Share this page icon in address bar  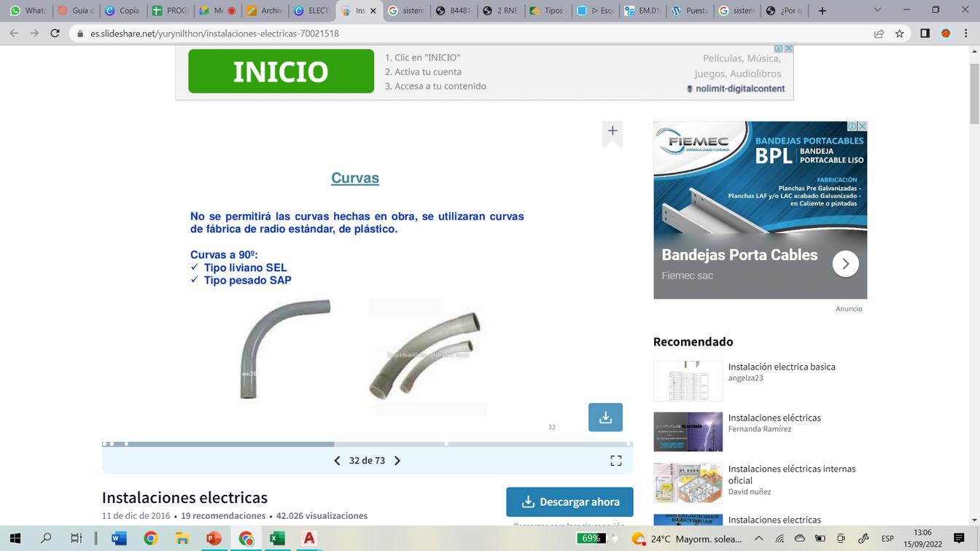879,34
